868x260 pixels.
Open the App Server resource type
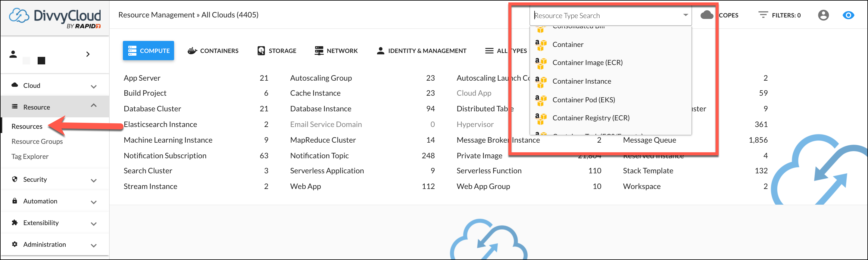click(142, 78)
